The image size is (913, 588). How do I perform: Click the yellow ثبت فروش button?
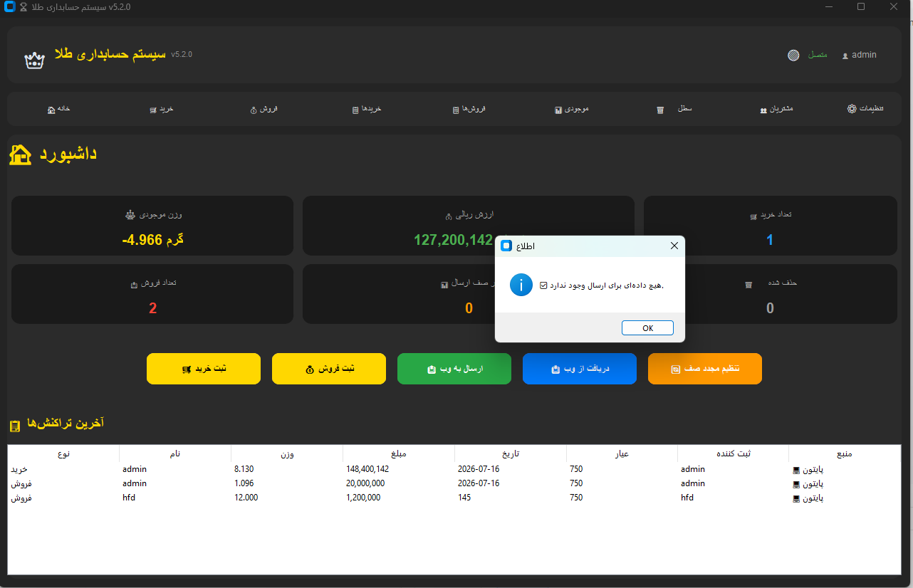coord(329,369)
